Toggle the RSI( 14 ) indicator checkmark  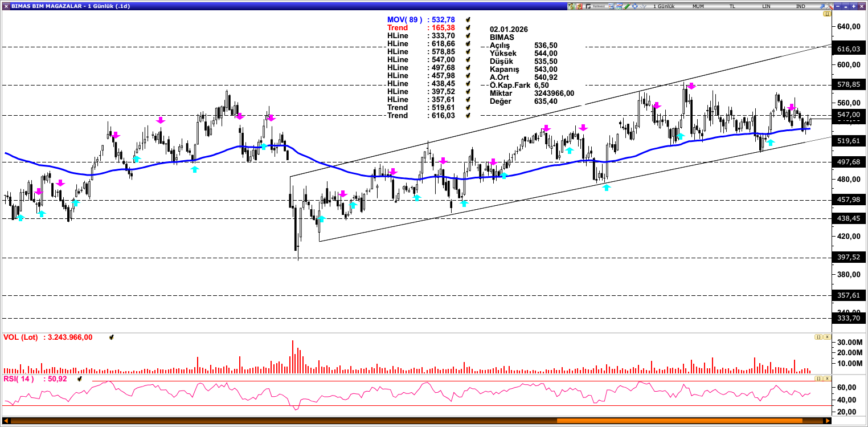80,379
